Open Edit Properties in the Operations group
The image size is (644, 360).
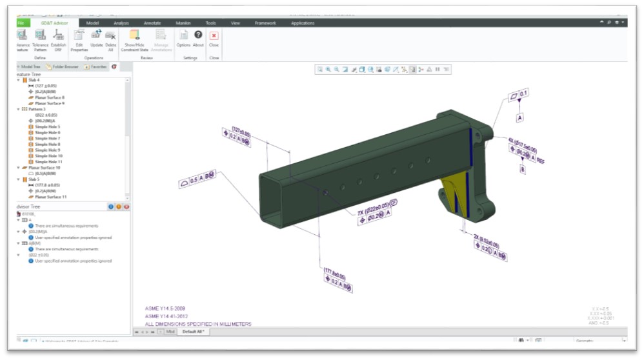coord(79,40)
